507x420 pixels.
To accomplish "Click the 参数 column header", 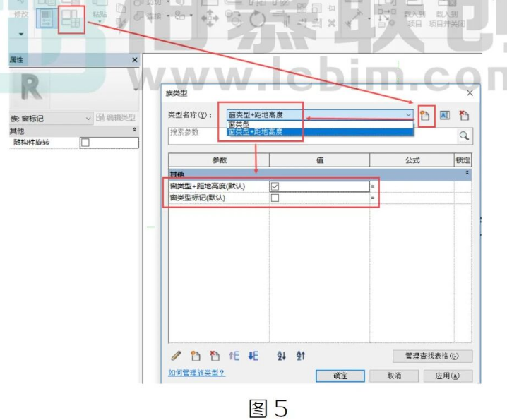I will (219, 160).
